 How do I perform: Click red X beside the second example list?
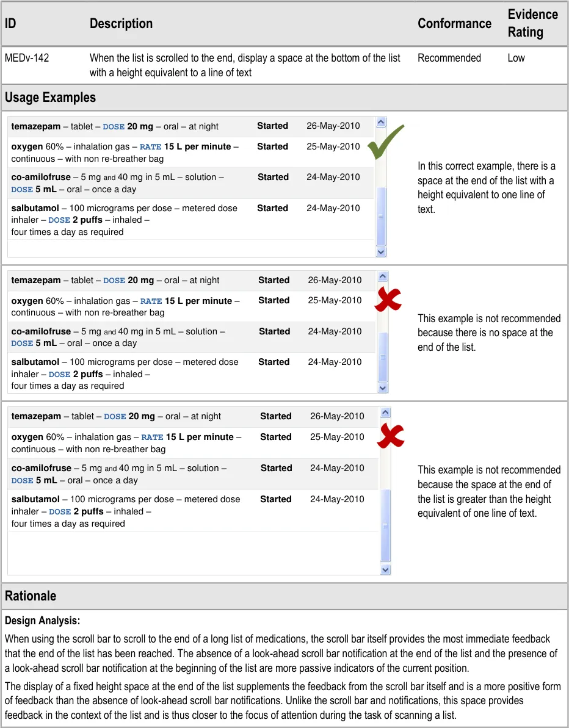click(x=388, y=299)
